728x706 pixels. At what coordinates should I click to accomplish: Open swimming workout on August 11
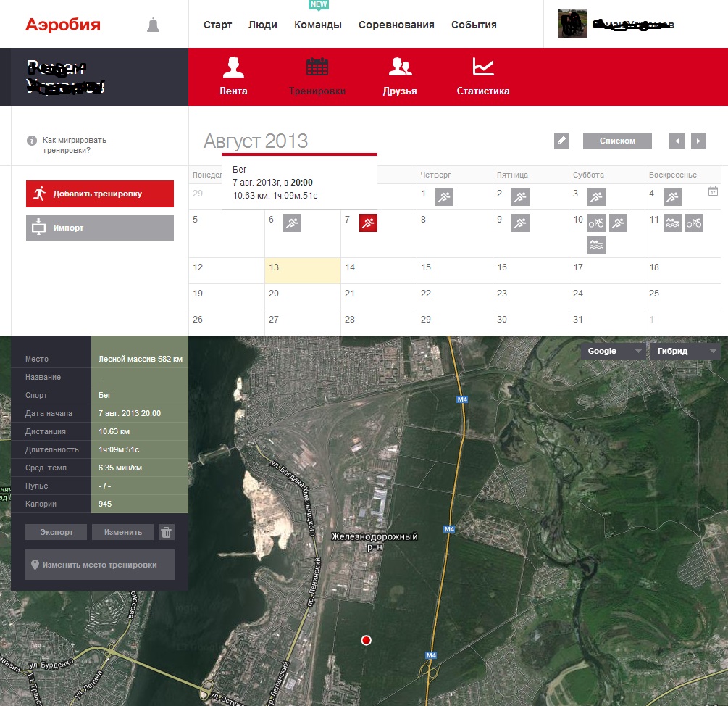(x=672, y=223)
